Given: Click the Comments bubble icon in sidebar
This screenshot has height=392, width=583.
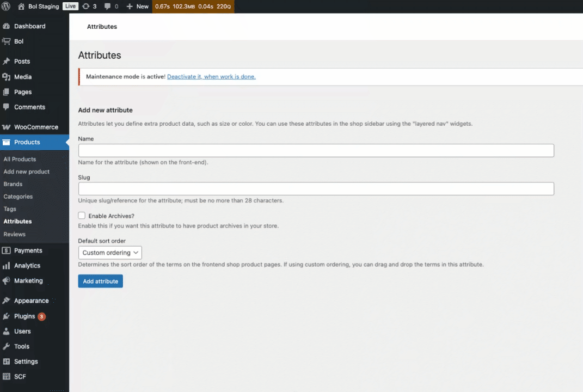Looking at the screenshot, I should [x=7, y=107].
